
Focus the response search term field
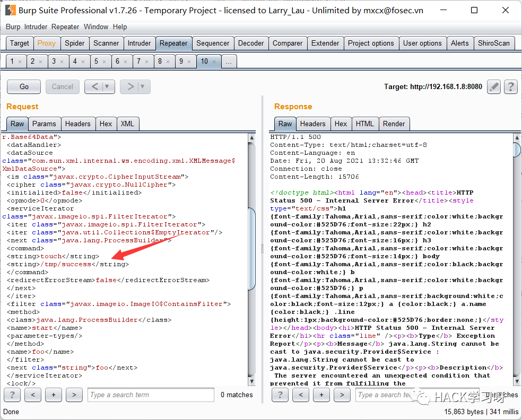point(419,395)
